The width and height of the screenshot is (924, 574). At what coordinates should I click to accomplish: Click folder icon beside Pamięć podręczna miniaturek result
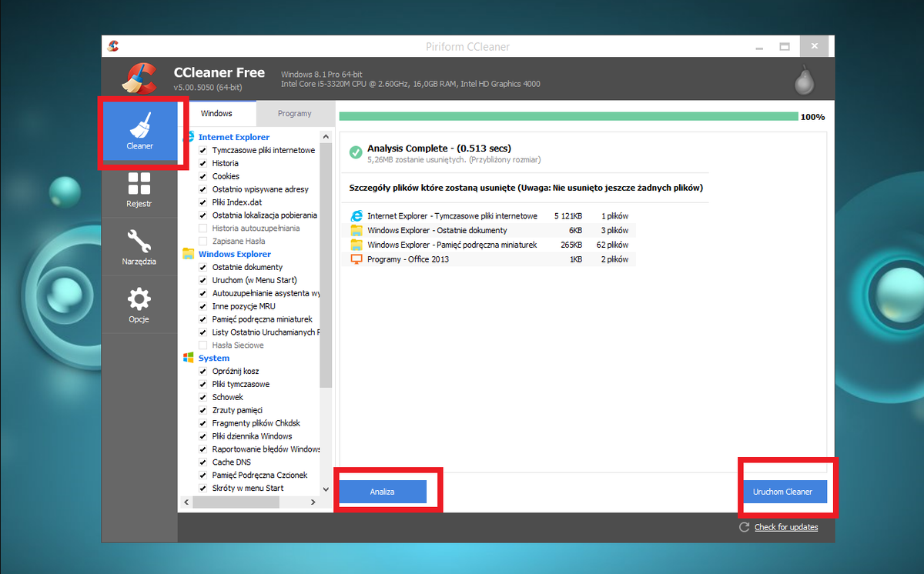(357, 245)
